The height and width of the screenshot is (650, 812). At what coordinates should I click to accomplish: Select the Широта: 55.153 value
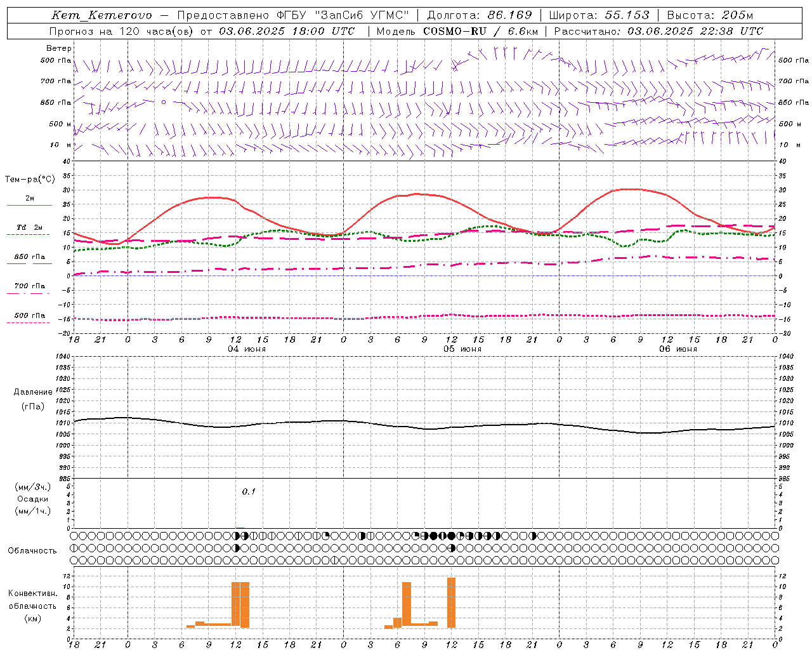coord(599,15)
